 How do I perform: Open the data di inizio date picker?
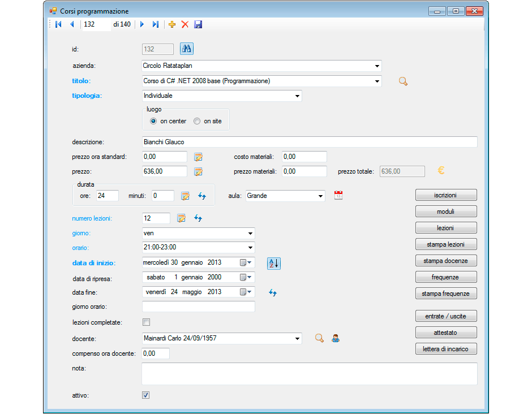click(246, 262)
